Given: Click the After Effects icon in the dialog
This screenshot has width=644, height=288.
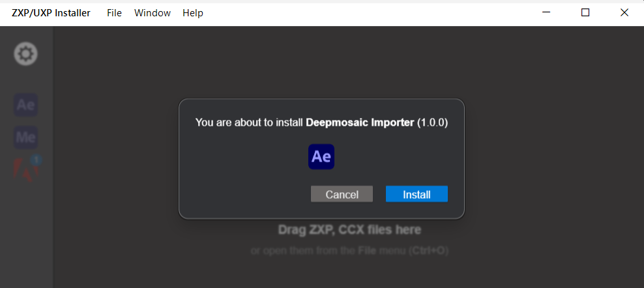Looking at the screenshot, I should tap(321, 157).
